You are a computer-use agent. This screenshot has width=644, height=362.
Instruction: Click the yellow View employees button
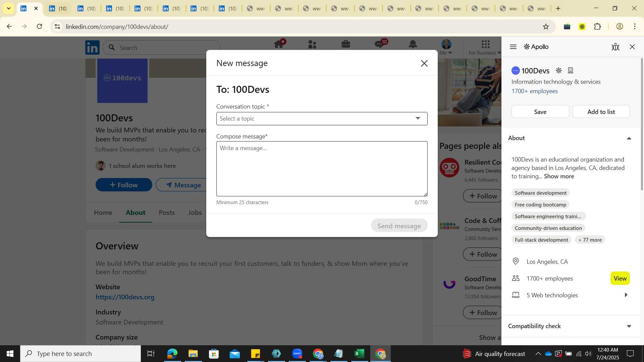point(620,278)
